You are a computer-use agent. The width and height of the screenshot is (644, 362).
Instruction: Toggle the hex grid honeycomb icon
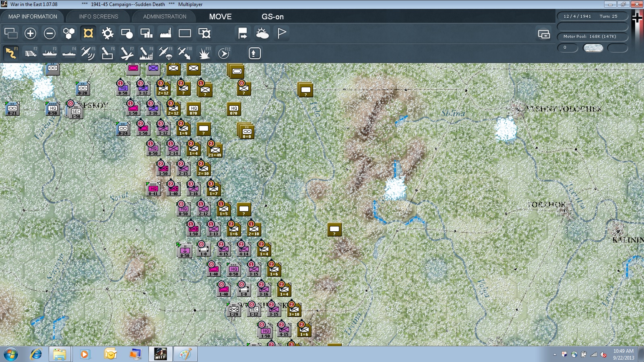click(x=69, y=33)
